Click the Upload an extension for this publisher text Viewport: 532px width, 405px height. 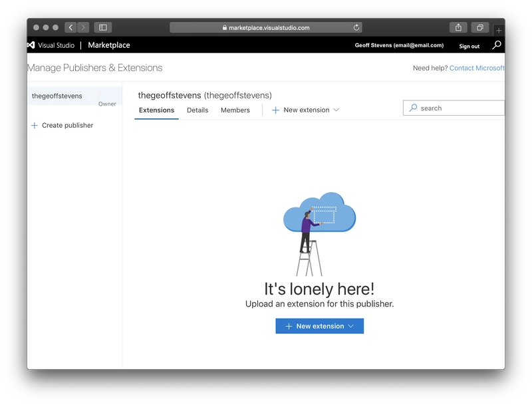point(319,303)
